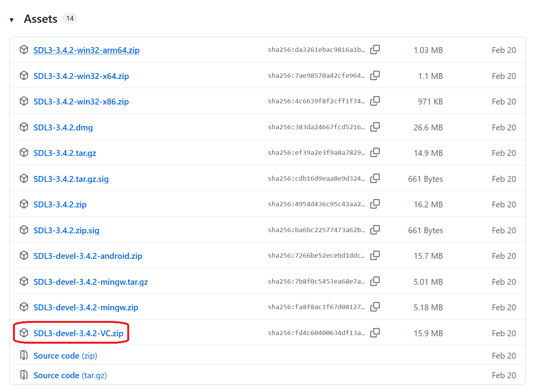The height and width of the screenshot is (392, 534).
Task: Download SDL3-3.4.2-win32-arm64.zip
Action: point(86,50)
